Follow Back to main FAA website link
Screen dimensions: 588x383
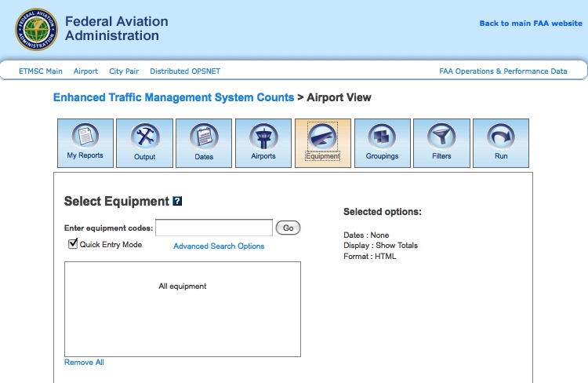point(531,24)
